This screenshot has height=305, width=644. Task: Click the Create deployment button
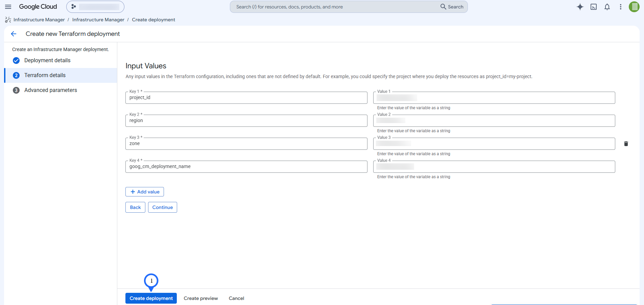pyautogui.click(x=151, y=298)
